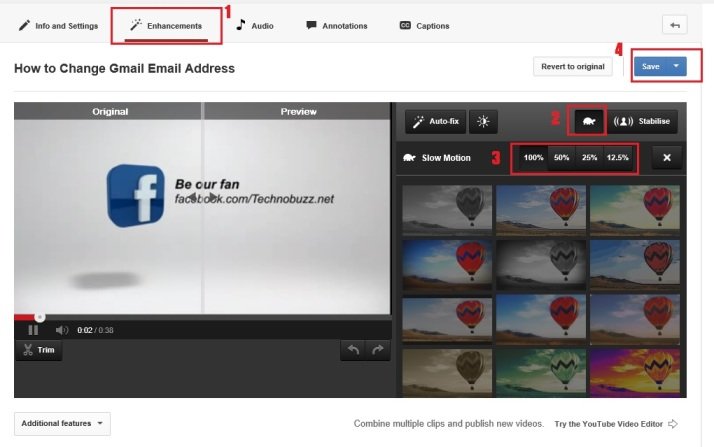The height and width of the screenshot is (447, 714).
Task: Click the original/preview split divider handle
Action: (203, 197)
